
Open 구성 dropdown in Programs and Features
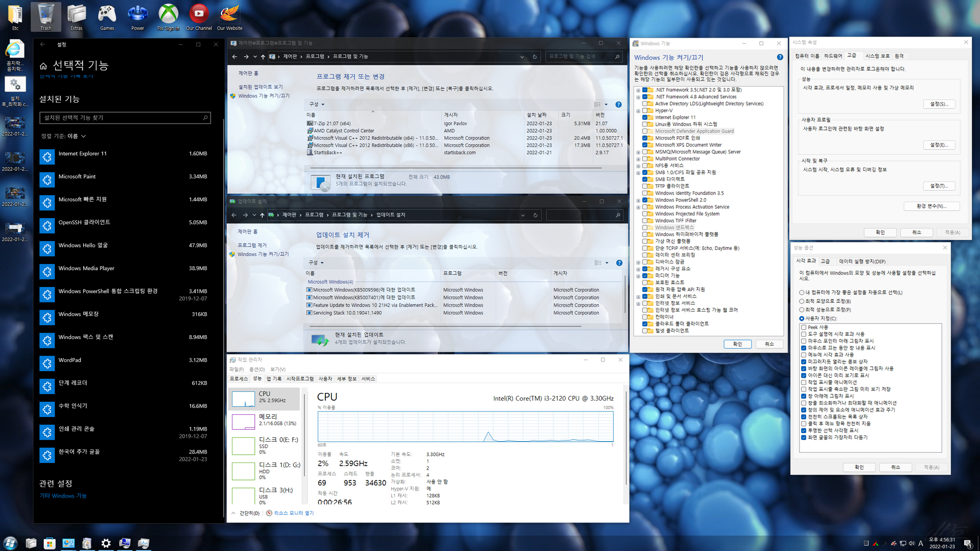pos(317,104)
